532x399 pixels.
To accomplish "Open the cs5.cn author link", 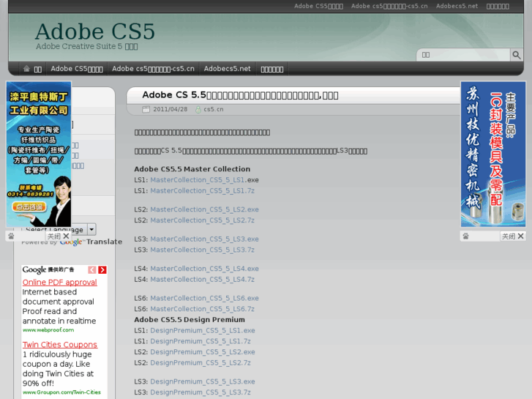I will [x=214, y=109].
